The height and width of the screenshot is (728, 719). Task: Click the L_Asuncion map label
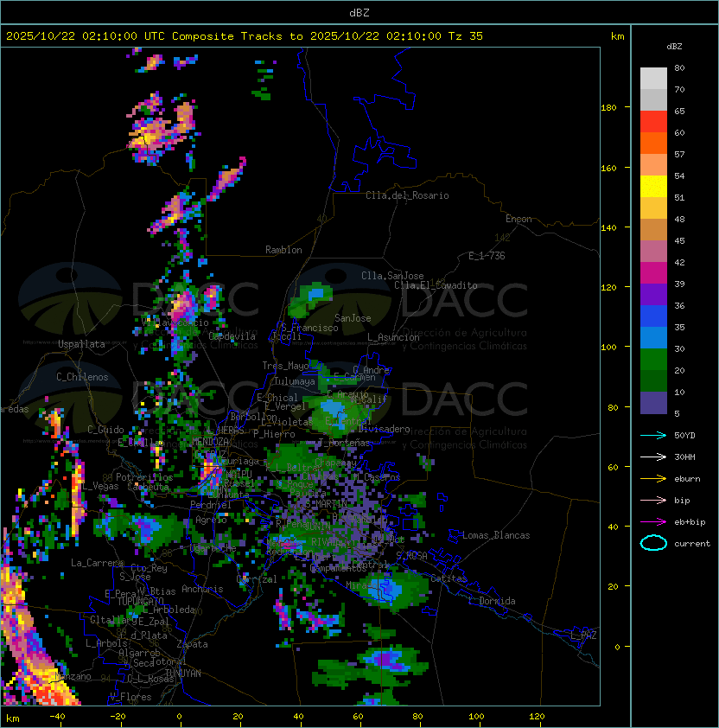coord(393,337)
